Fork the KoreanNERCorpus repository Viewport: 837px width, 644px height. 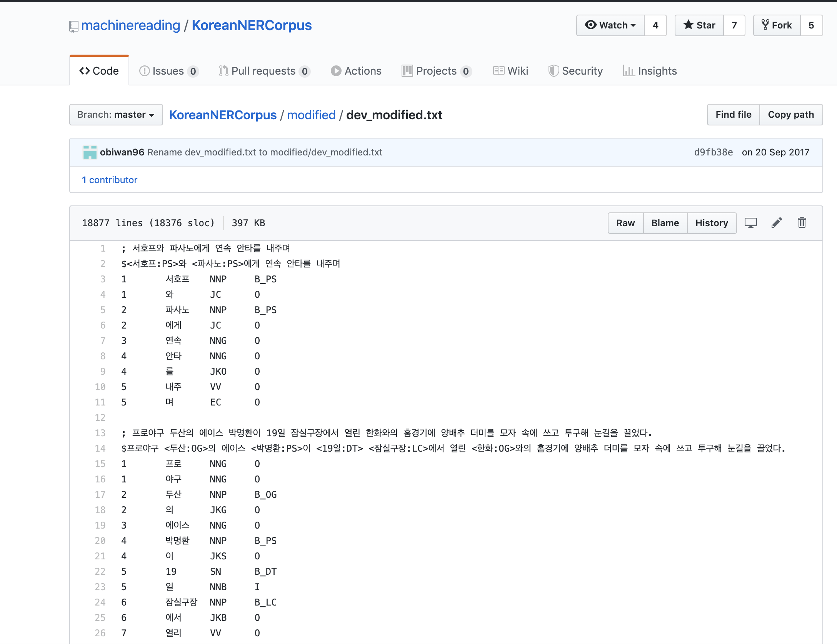tap(777, 25)
